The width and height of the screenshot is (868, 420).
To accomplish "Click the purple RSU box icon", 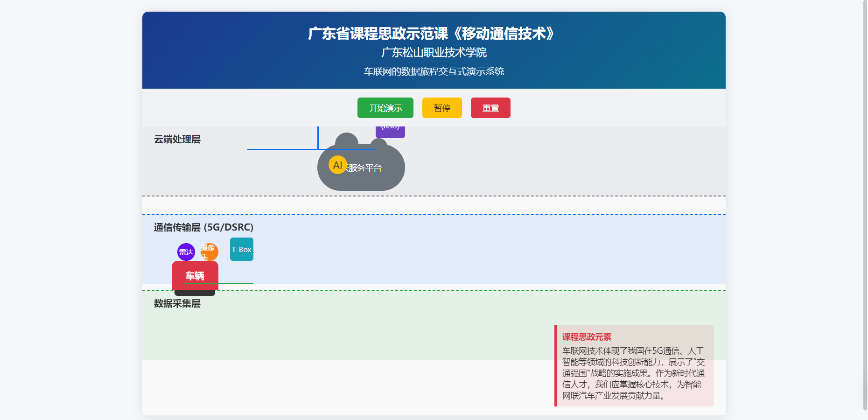I will pyautogui.click(x=390, y=131).
